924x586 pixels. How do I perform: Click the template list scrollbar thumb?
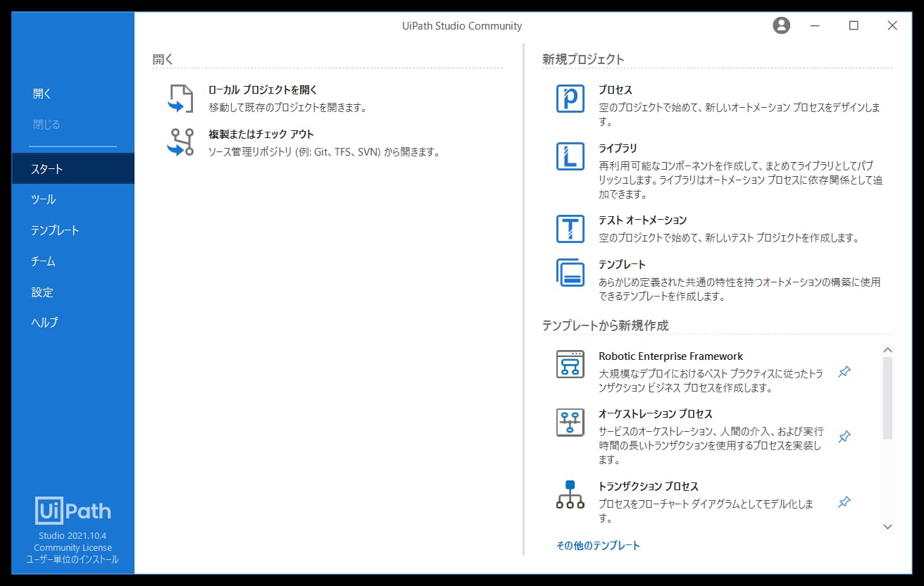[887, 398]
